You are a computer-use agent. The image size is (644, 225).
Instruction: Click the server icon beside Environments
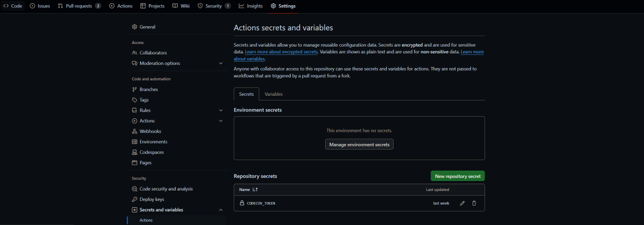[134, 142]
